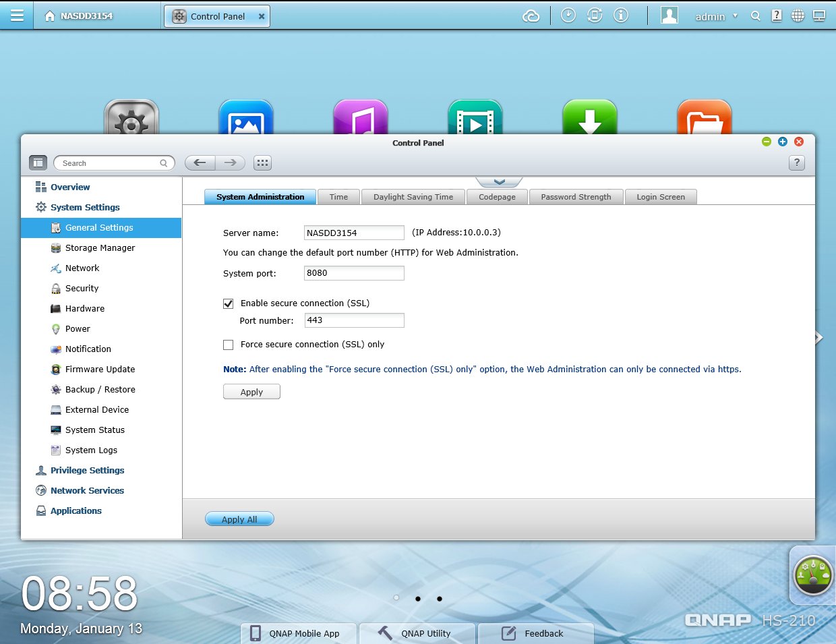This screenshot has height=644, width=836.
Task: Open the Download Station desktop icon
Action: pos(590,117)
